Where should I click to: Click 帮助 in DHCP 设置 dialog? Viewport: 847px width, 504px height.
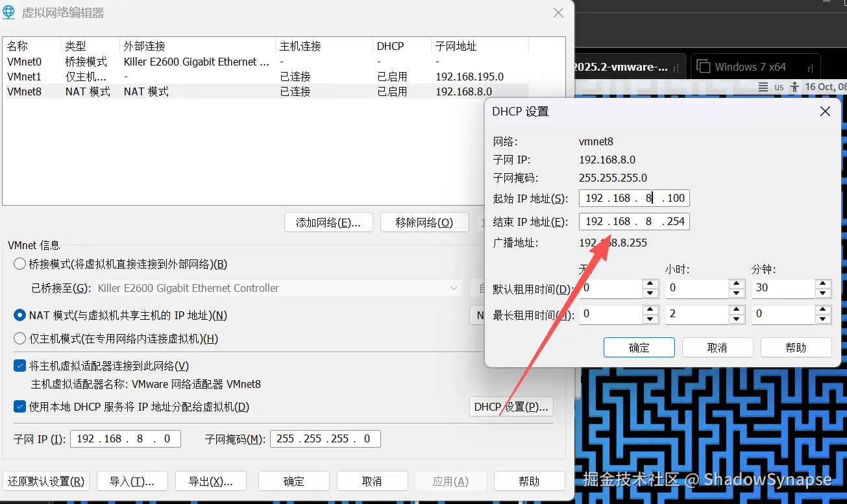point(796,348)
